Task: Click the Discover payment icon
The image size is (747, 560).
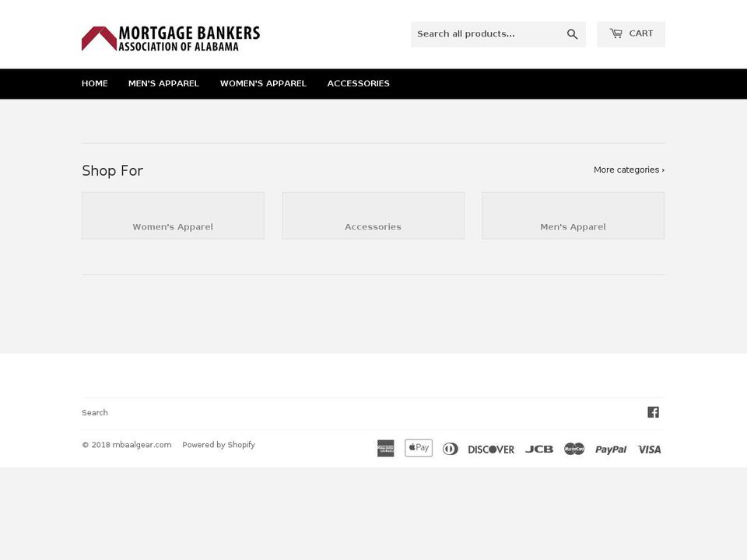Action: [491, 449]
